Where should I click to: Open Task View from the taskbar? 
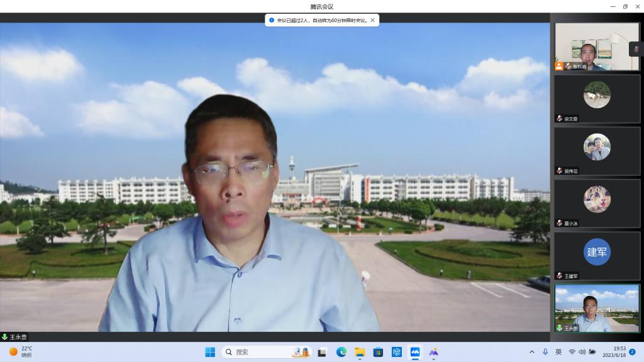(x=322, y=352)
